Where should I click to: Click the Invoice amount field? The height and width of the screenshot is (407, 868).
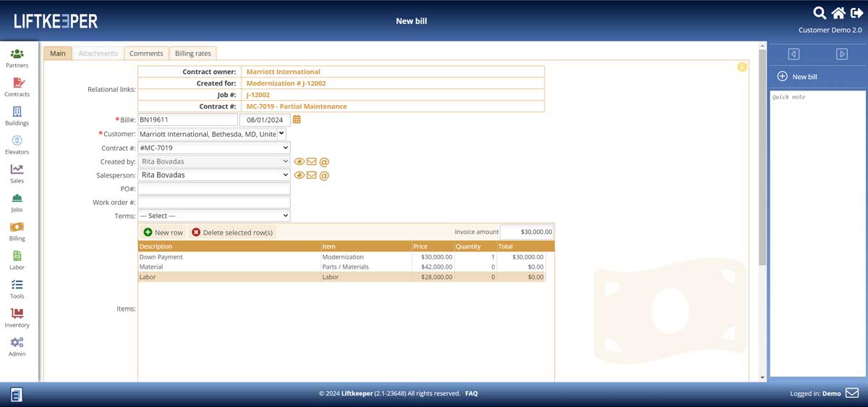coord(527,232)
